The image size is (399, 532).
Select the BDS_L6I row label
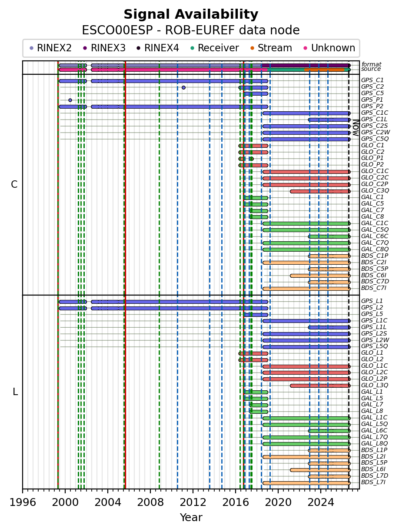373,469
